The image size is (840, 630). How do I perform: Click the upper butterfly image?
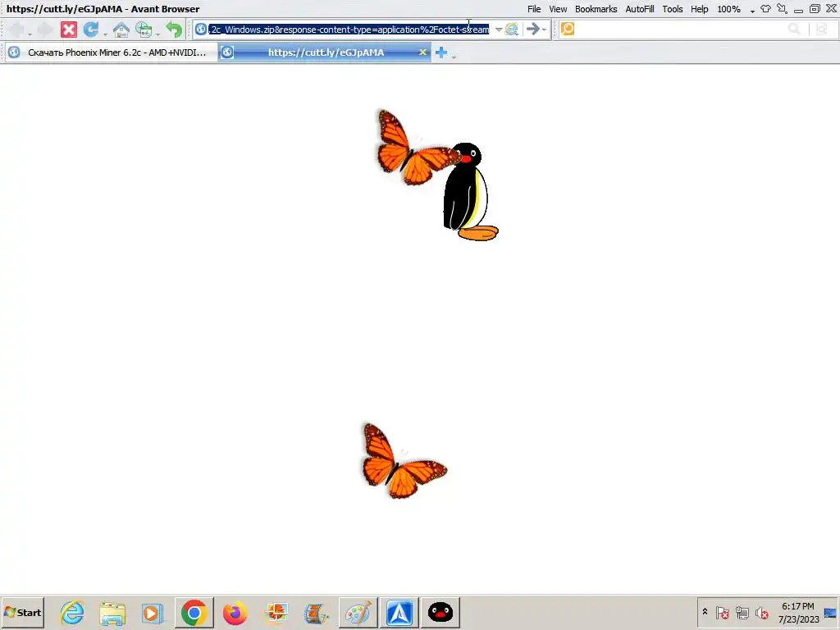(x=417, y=148)
